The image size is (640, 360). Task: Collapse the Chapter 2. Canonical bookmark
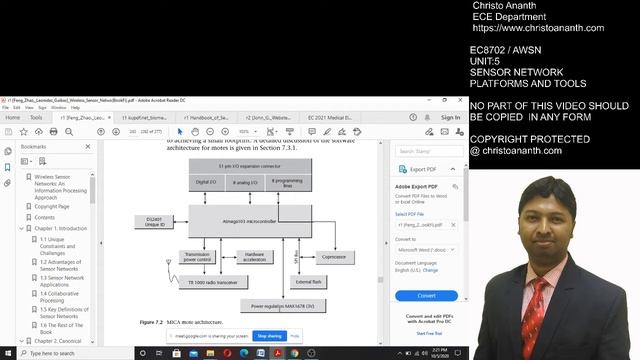(22, 341)
